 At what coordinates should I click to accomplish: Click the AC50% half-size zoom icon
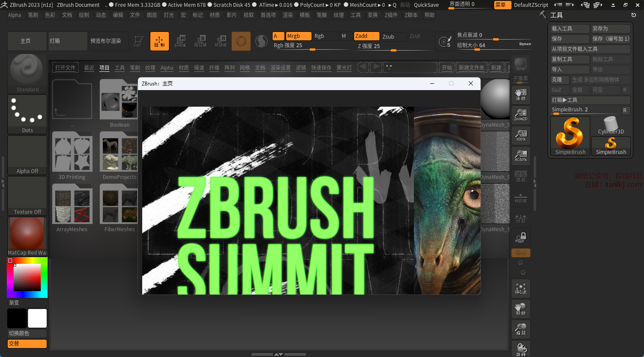(520, 156)
